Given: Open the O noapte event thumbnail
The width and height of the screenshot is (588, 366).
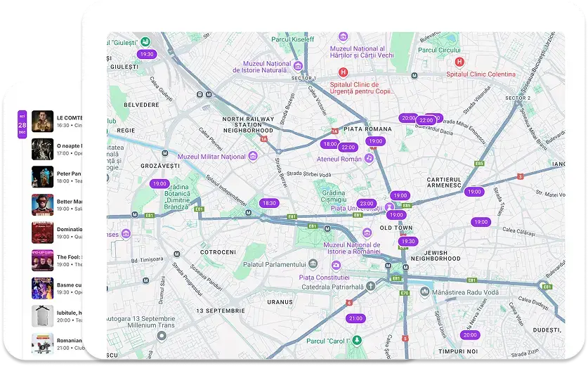Looking at the screenshot, I should click(42, 149).
